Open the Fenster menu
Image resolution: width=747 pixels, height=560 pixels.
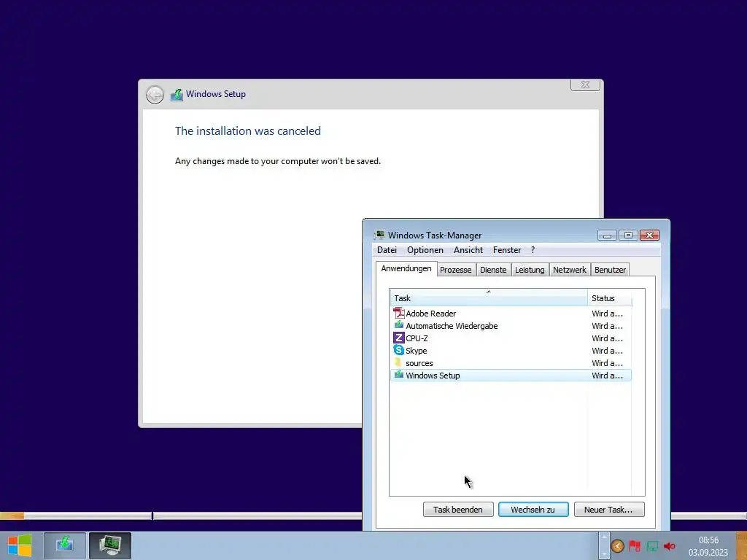[x=507, y=250]
